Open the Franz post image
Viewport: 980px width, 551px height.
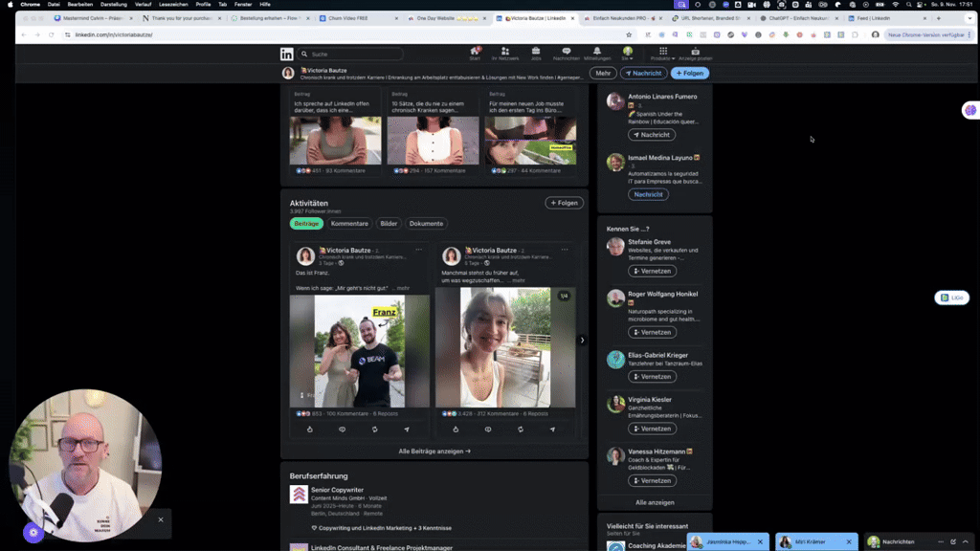(360, 351)
